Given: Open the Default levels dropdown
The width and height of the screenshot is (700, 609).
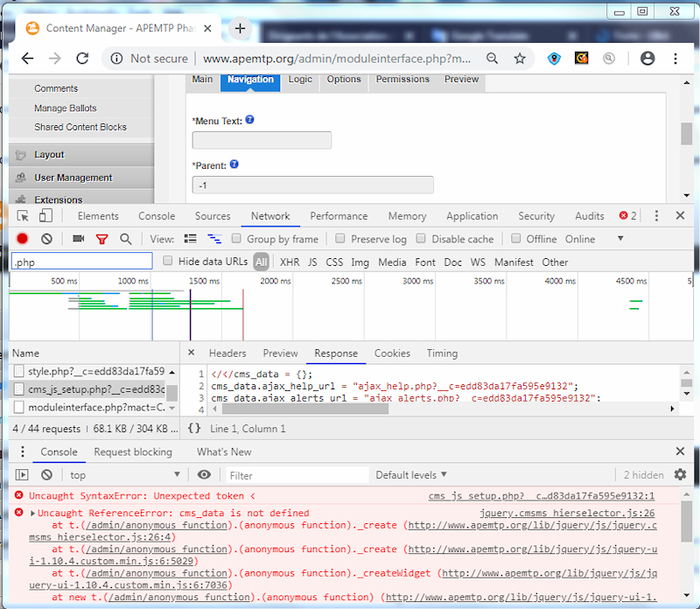Looking at the screenshot, I should coord(410,475).
